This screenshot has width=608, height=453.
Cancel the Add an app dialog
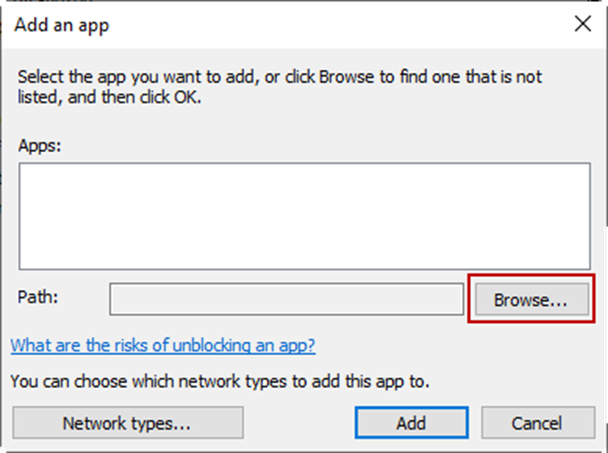[x=538, y=423]
